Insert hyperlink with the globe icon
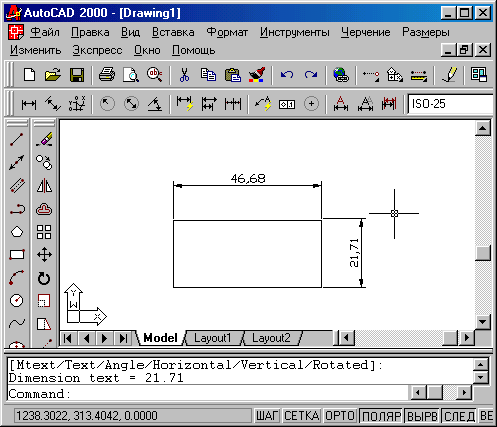 click(x=341, y=75)
